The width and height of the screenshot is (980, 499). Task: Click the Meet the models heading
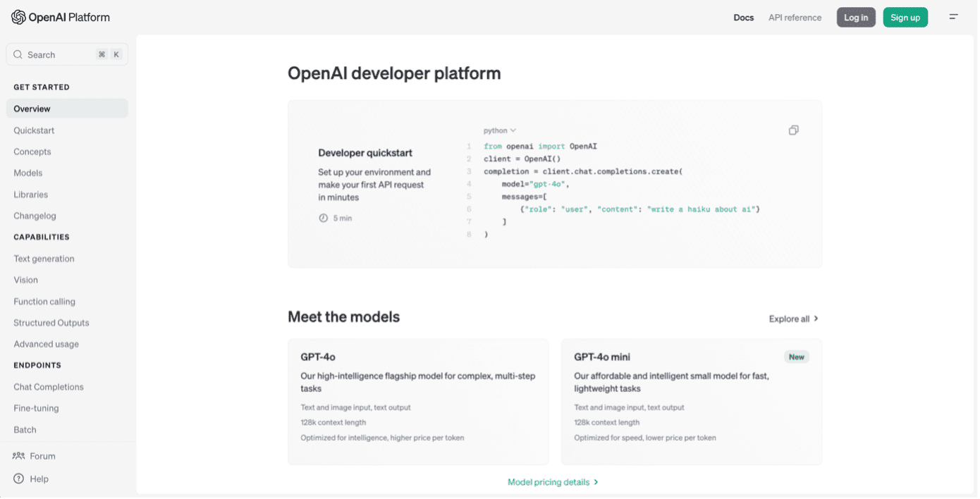pos(343,317)
